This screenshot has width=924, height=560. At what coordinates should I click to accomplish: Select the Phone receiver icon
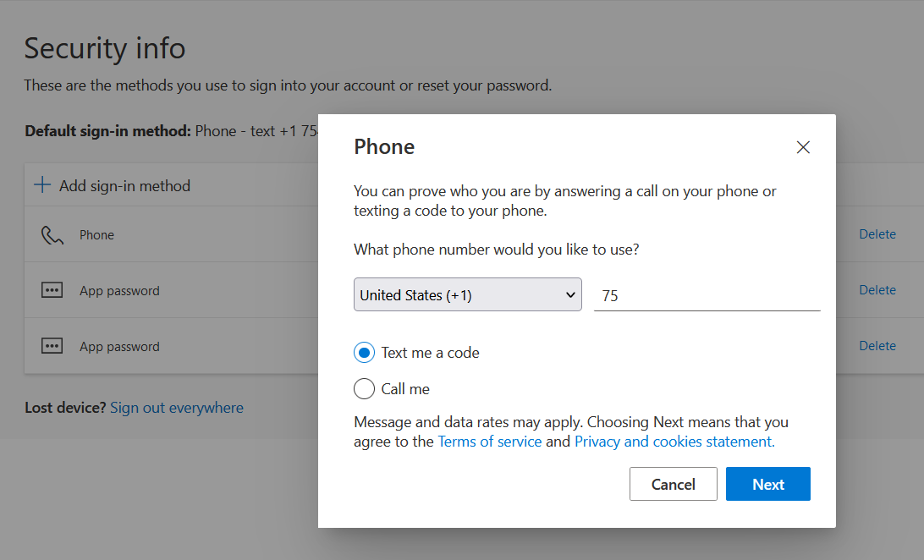point(52,233)
